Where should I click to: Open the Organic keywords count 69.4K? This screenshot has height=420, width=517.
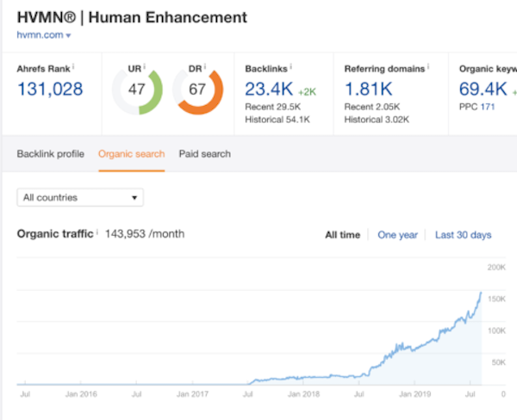483,89
